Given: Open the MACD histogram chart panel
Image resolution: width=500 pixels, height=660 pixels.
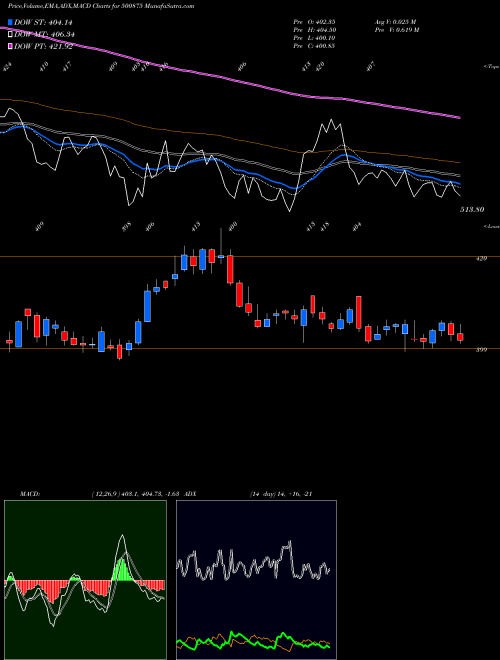Looking at the screenshot, I should 85,580.
